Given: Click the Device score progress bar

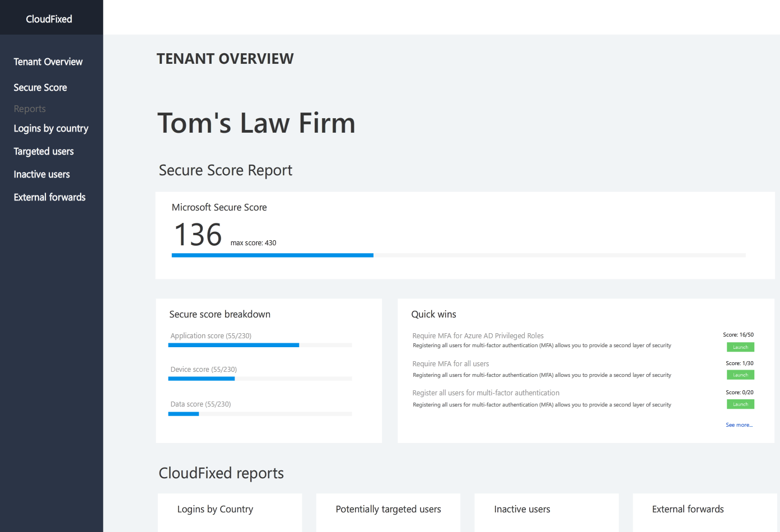Looking at the screenshot, I should pyautogui.click(x=260, y=379).
